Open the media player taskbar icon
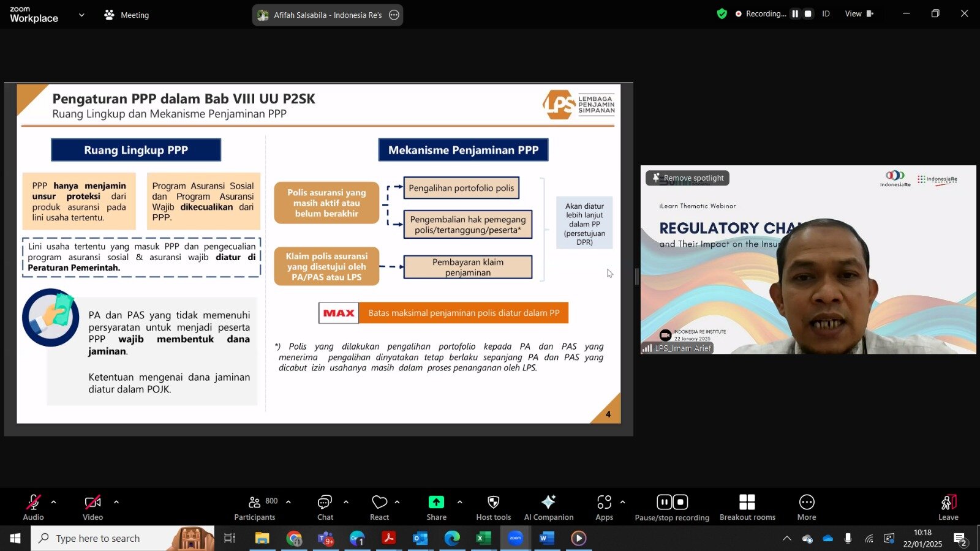Viewport: 980px width, 551px height. point(578,538)
